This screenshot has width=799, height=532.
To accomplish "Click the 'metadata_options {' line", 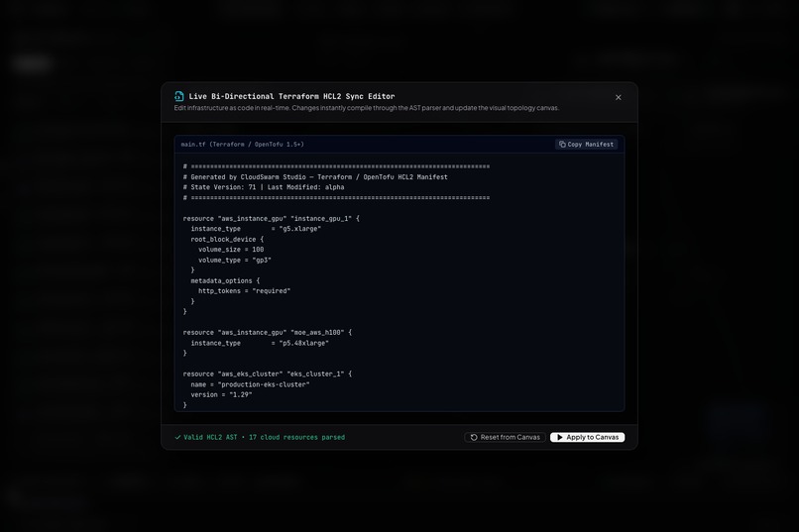I will [225, 280].
